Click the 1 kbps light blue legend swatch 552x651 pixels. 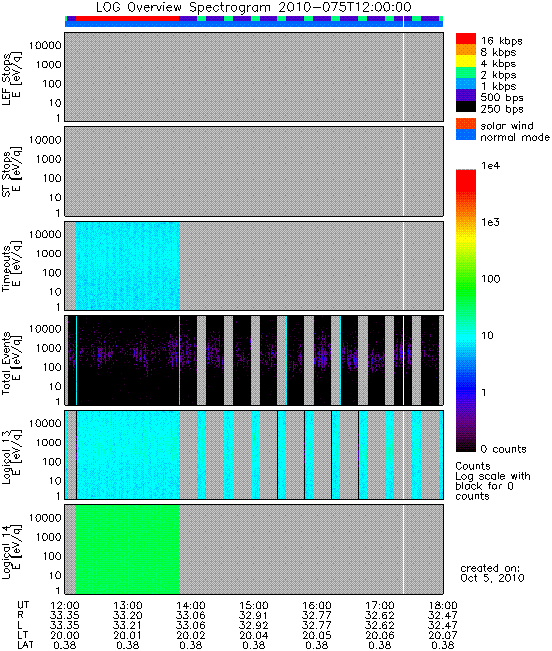(x=466, y=84)
